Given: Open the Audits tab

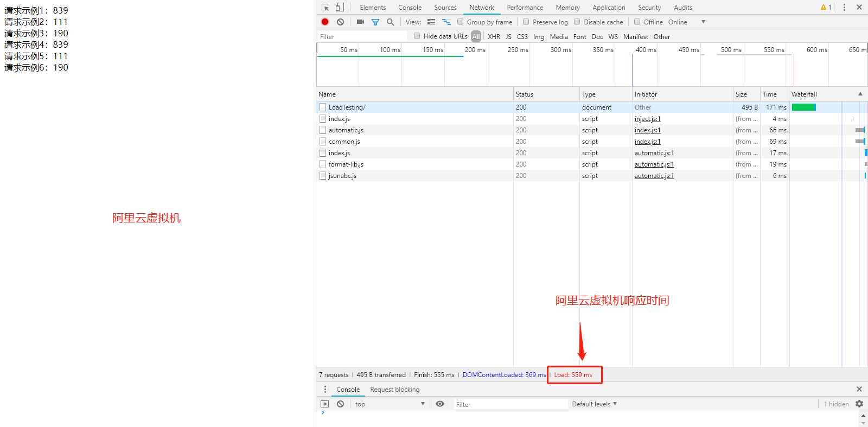Looking at the screenshot, I should pyautogui.click(x=683, y=7).
